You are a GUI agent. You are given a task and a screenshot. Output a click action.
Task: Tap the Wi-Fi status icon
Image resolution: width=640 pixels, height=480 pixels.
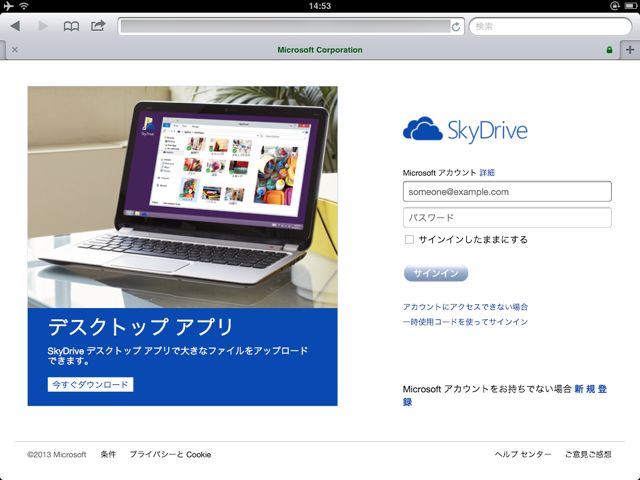[24, 6]
